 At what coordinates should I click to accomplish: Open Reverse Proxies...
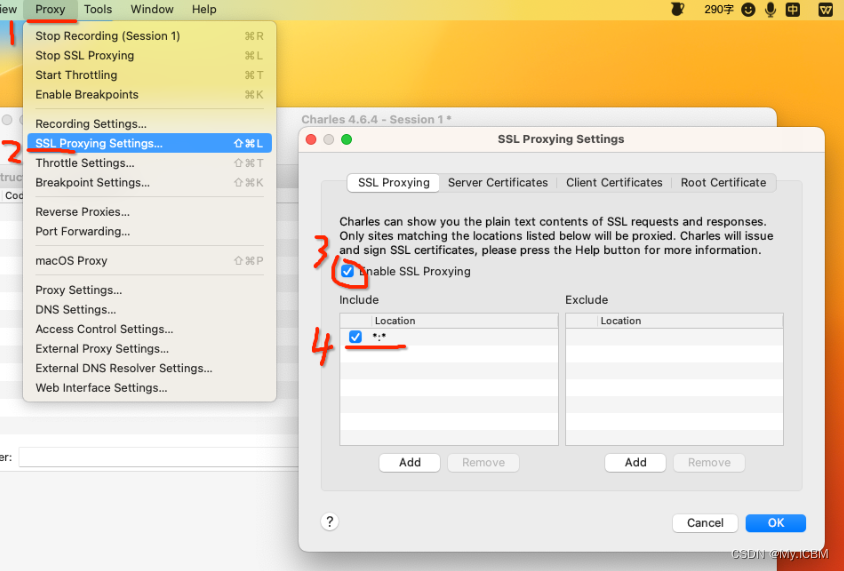coord(149,212)
